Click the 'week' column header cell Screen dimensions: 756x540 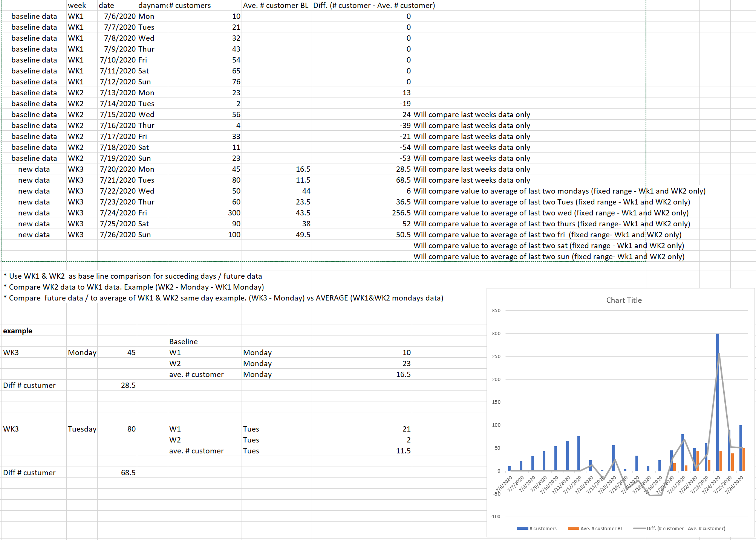(x=82, y=5)
